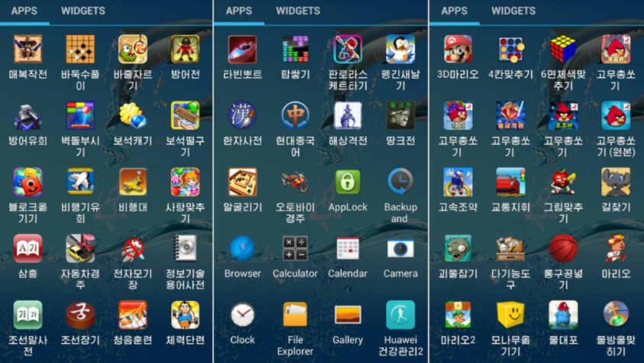Launch the 오토바이경주 motorcycle game
The image size is (644, 363).
[x=295, y=183]
